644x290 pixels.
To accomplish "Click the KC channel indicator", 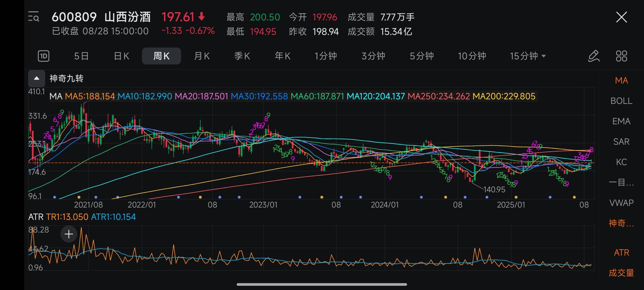I will (621, 162).
